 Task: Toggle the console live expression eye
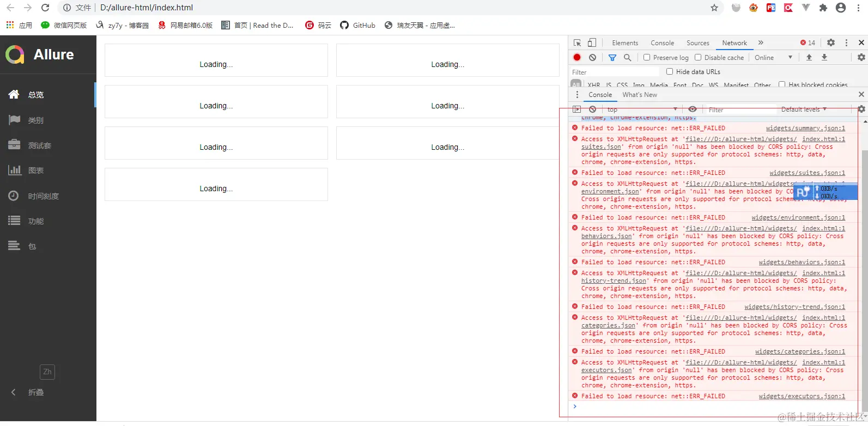tap(693, 109)
